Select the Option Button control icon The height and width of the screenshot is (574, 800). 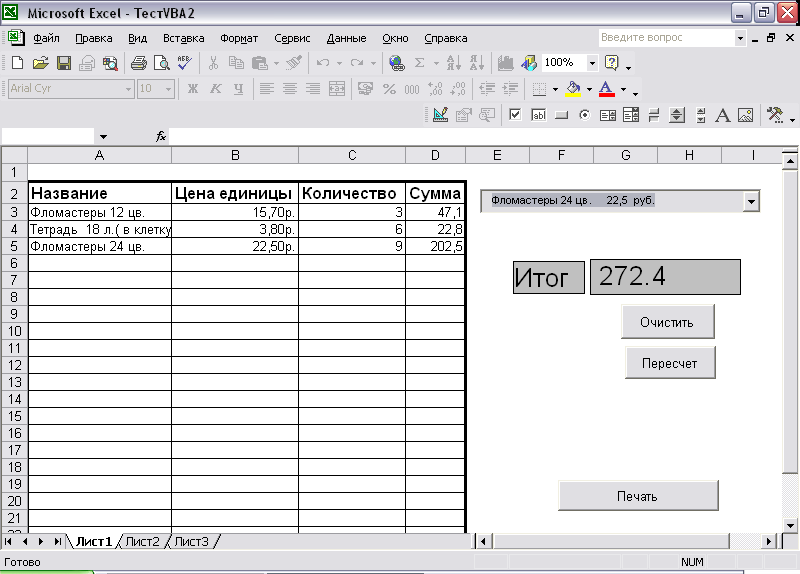click(585, 115)
